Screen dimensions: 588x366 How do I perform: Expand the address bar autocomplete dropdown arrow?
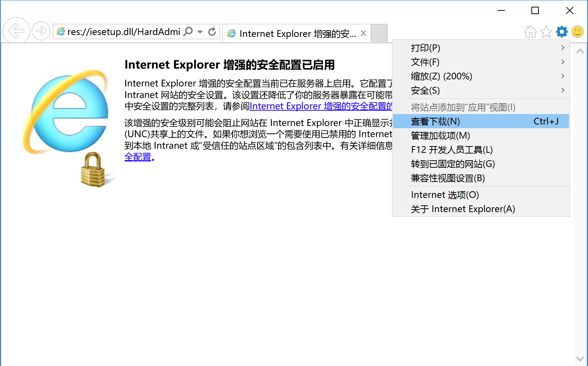(200, 32)
